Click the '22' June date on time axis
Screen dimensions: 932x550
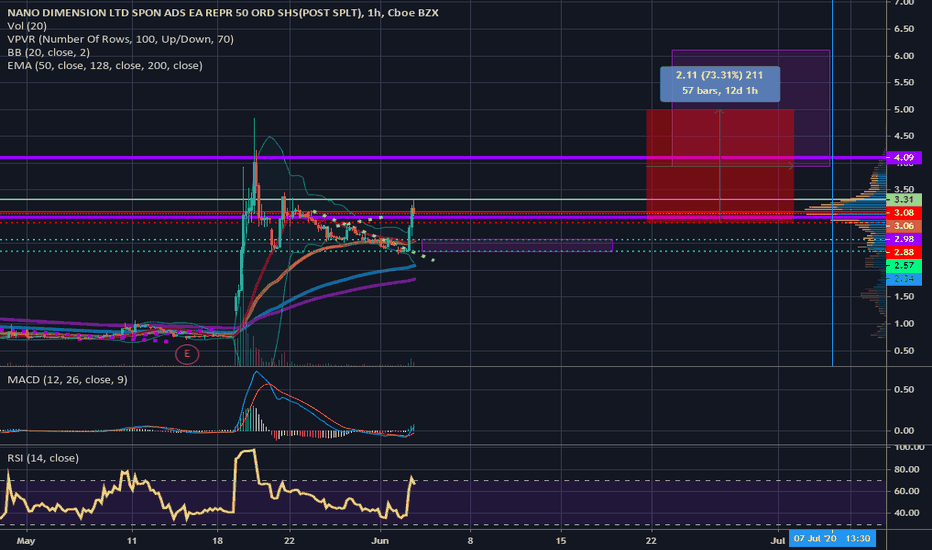click(651, 540)
